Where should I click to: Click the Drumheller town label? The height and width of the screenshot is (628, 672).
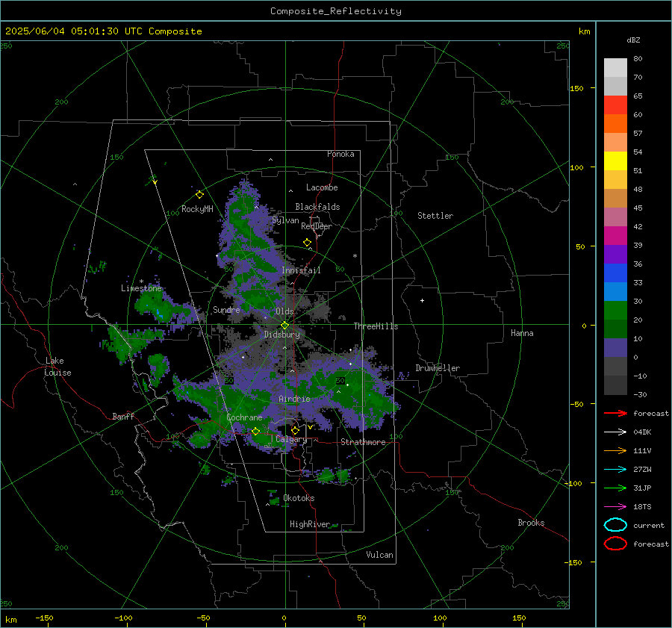pos(438,368)
